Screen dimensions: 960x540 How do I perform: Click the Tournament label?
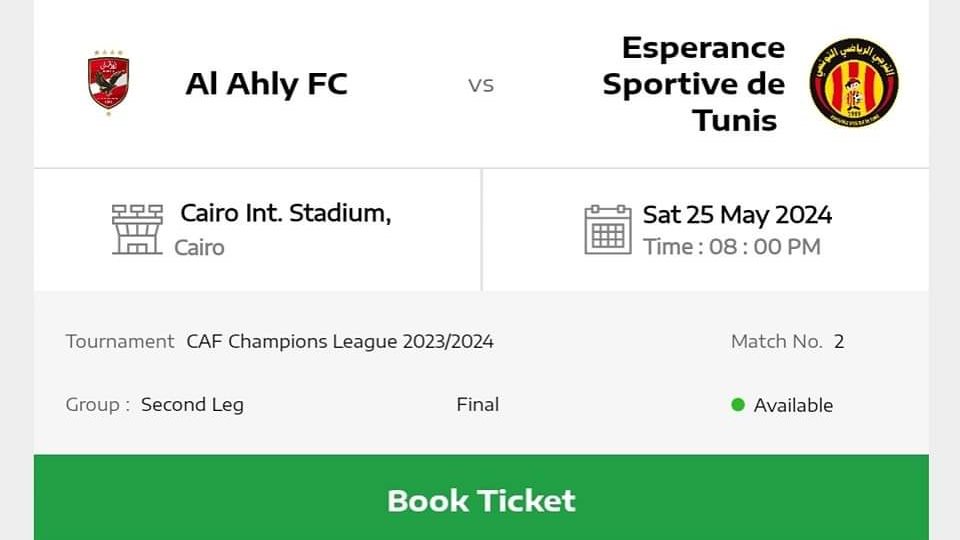click(x=120, y=341)
